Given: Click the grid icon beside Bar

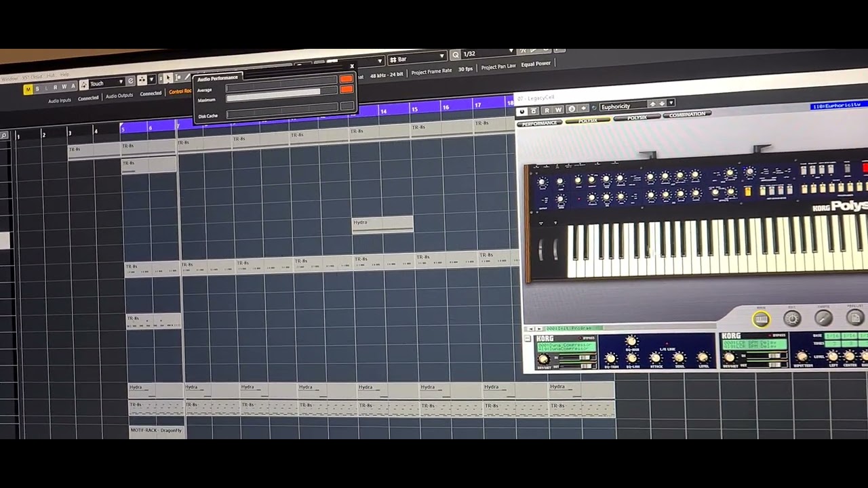Looking at the screenshot, I should 393,60.
